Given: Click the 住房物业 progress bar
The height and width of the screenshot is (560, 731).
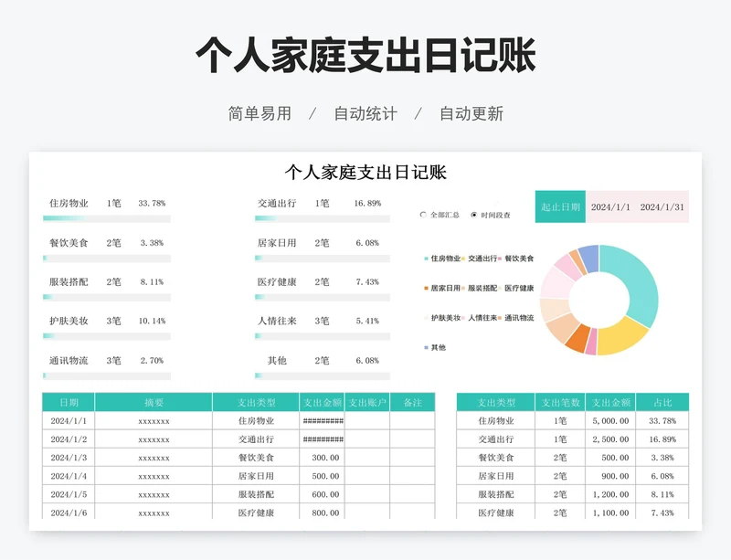Looking at the screenshot, I should (x=107, y=218).
